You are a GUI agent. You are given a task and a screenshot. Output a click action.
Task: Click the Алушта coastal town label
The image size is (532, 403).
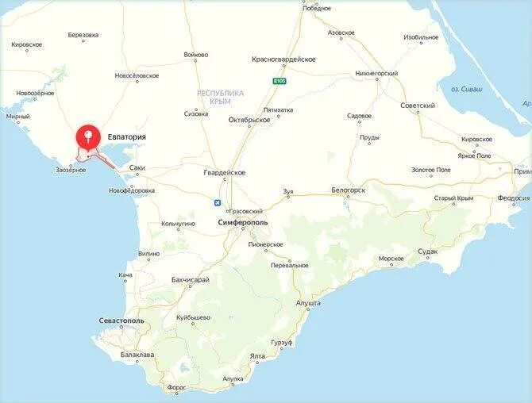click(x=308, y=303)
